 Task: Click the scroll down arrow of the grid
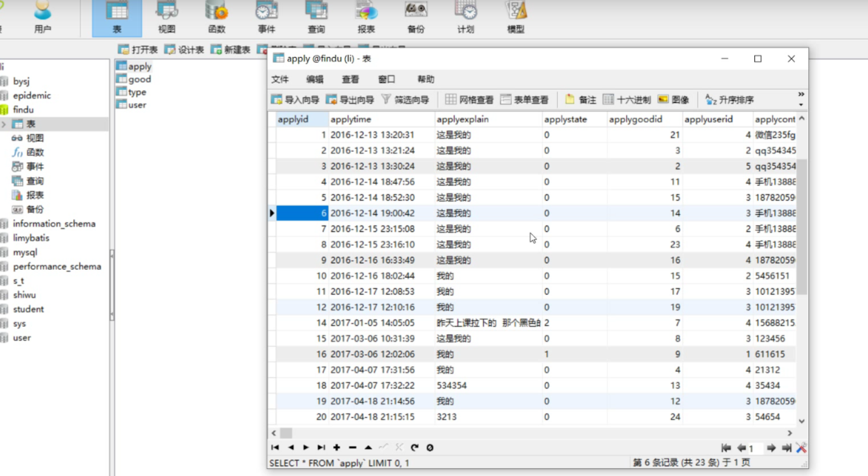(x=801, y=421)
